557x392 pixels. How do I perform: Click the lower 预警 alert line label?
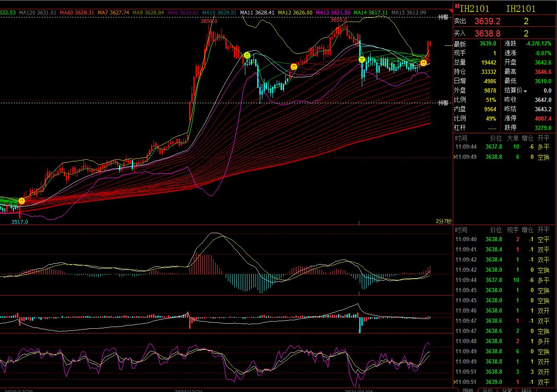[443, 103]
